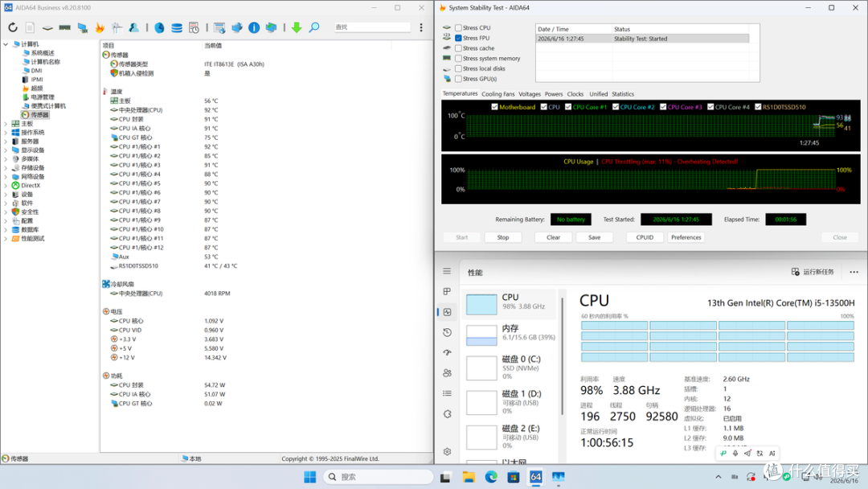Select 磁盘 0 (C:) in performance list
The image size is (868, 489).
pyautogui.click(x=511, y=368)
